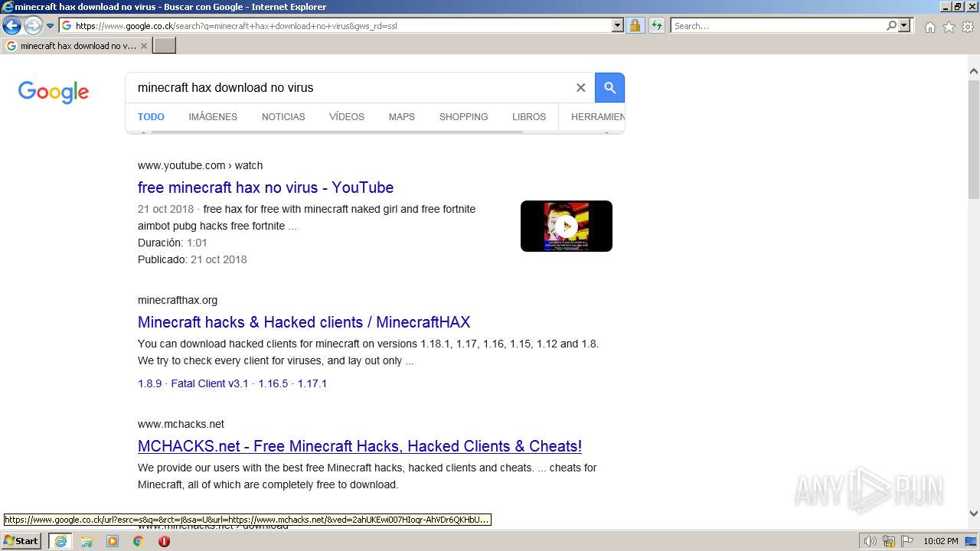Refresh the page with the green arrows

tap(656, 25)
